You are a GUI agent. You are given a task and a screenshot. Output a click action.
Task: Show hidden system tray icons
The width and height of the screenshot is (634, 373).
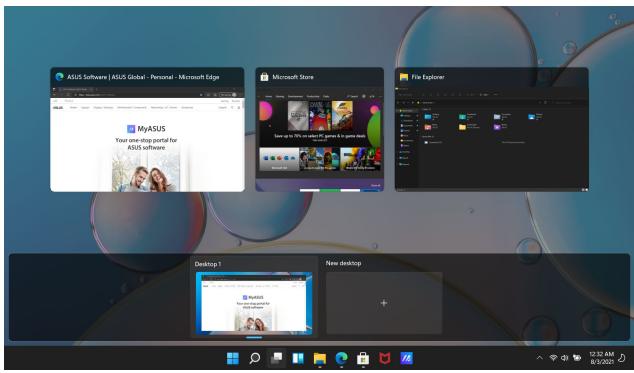[539, 358]
